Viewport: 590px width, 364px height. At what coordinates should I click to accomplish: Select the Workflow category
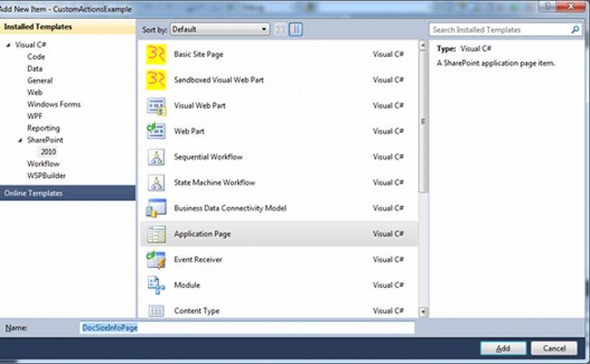click(44, 163)
